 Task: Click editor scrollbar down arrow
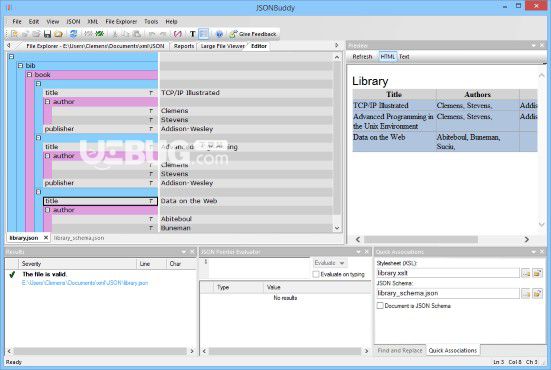(337, 228)
